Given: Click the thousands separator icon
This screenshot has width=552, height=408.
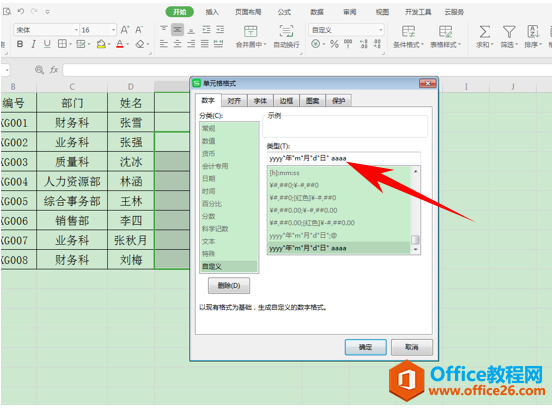Looking at the screenshot, I should pos(348,44).
